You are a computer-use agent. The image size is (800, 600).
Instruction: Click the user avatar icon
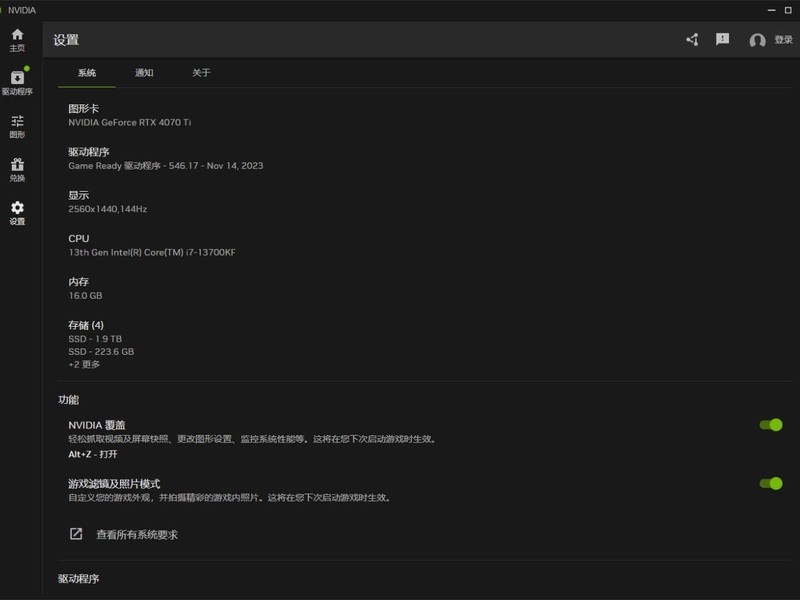757,40
